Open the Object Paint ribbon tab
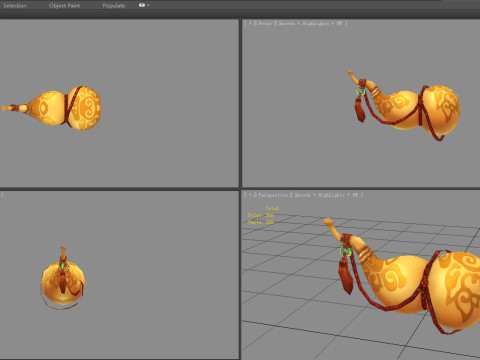This screenshot has height=360, width=480. point(64,6)
